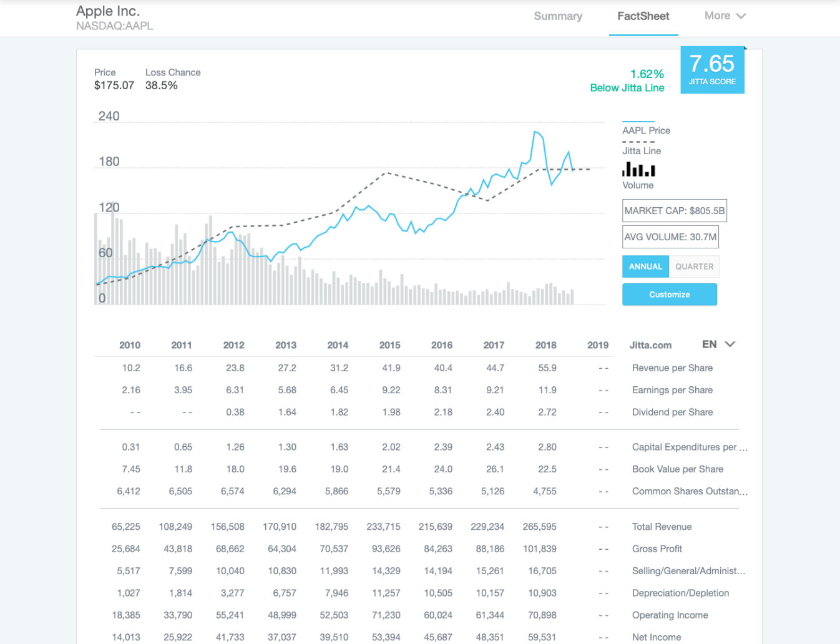The height and width of the screenshot is (644, 840).
Task: Click 2015 Gross Profit value 93,626
Action: click(x=386, y=549)
